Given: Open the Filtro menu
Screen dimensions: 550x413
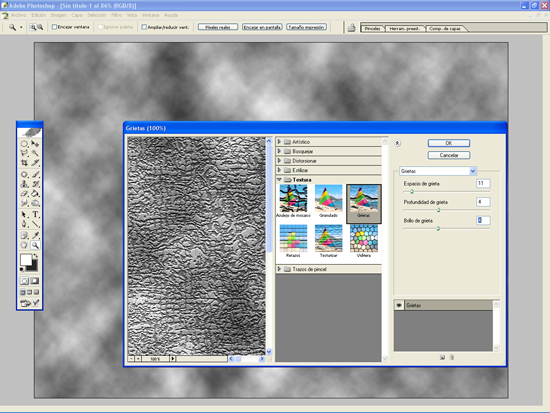Looking at the screenshot, I should click(x=116, y=15).
